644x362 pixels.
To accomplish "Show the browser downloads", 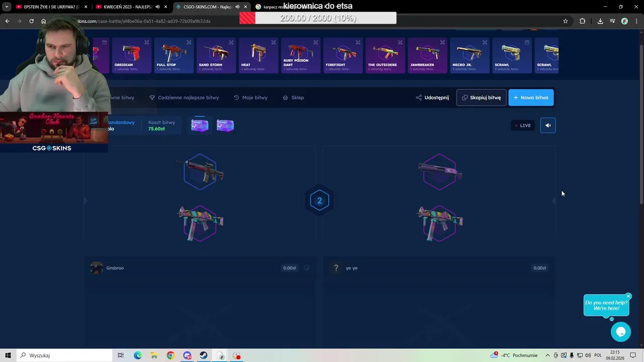I will [600, 21].
